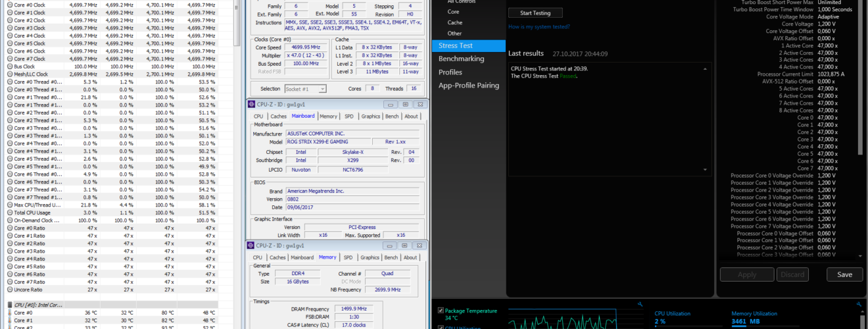The width and height of the screenshot is (868, 329).
Task: Click the Save button
Action: click(844, 275)
